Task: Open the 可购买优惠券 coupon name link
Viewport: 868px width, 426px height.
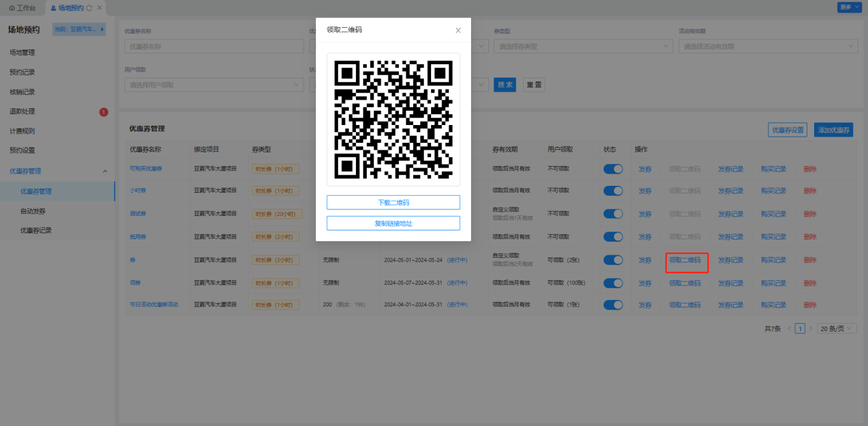Action: [x=146, y=168]
